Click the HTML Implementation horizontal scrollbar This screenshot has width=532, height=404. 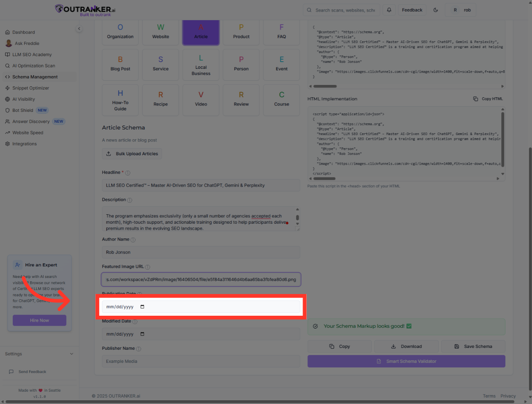pos(324,179)
